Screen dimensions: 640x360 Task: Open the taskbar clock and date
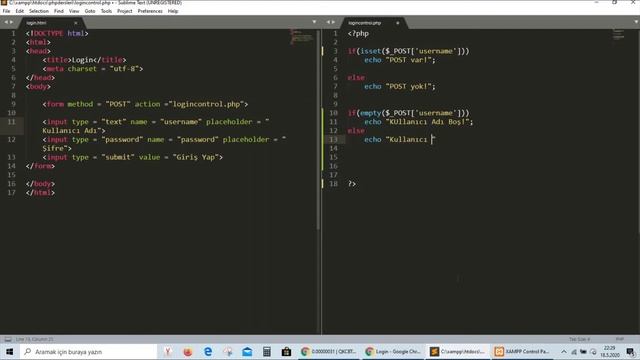tap(609, 351)
